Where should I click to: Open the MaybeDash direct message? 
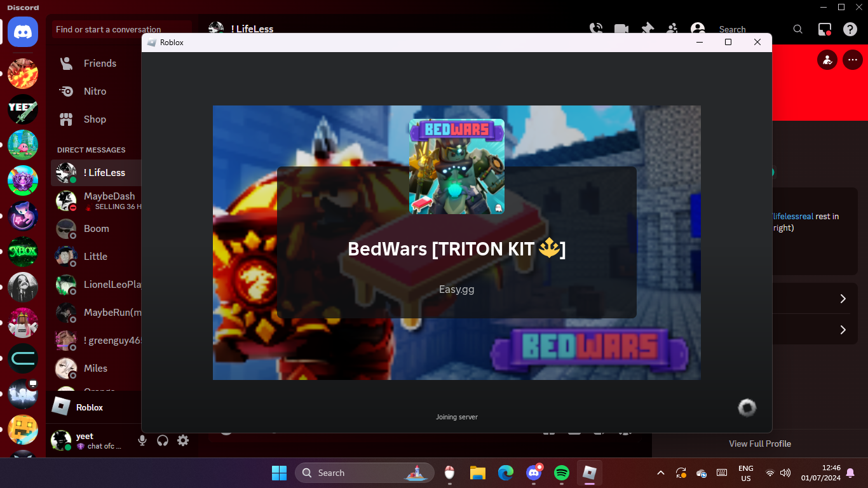pyautogui.click(x=95, y=201)
